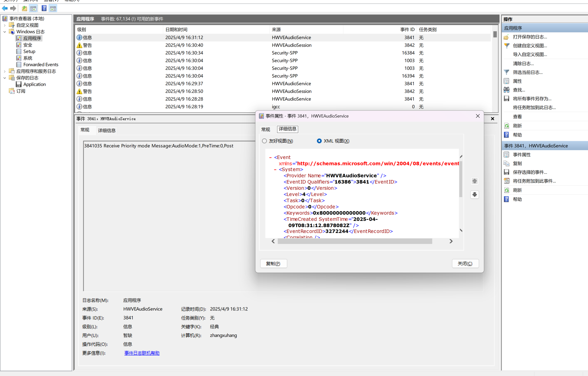The height and width of the screenshot is (376, 588).
Task: Click the create custom view icon
Action: pyautogui.click(x=507, y=46)
